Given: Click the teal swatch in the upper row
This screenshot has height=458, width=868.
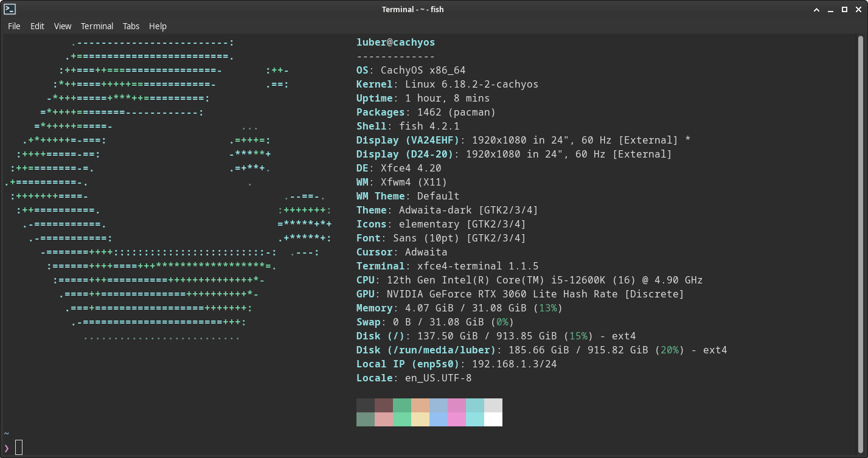Looking at the screenshot, I should click(475, 405).
